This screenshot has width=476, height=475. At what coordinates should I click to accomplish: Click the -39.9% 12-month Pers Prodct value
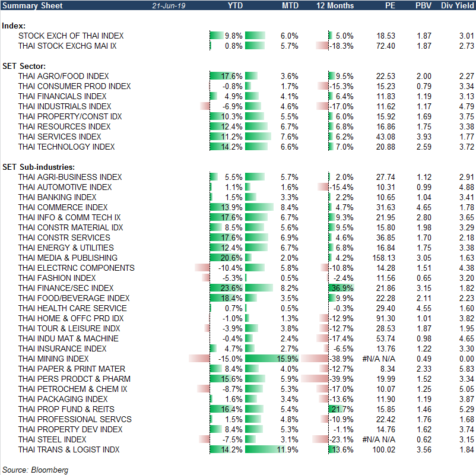coord(341,379)
